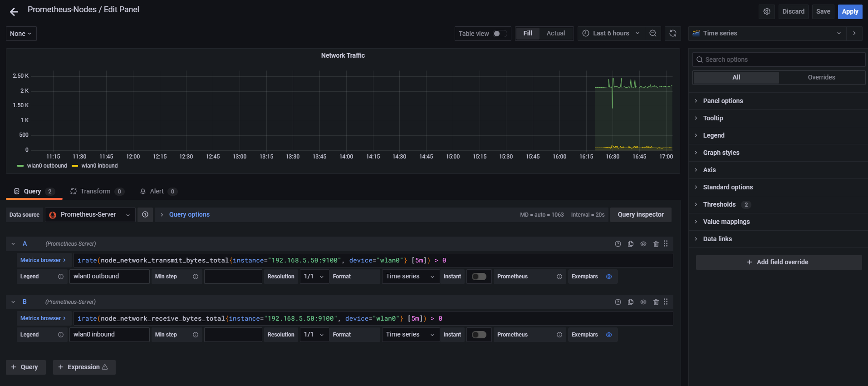The image size is (868, 386).
Task: Click query B expression editor
Action: pyautogui.click(x=373, y=318)
